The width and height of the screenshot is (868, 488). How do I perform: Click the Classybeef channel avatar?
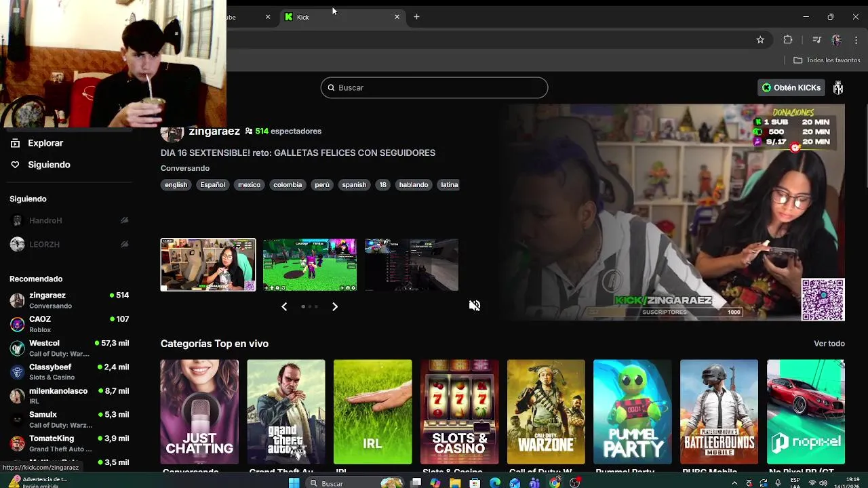click(18, 372)
